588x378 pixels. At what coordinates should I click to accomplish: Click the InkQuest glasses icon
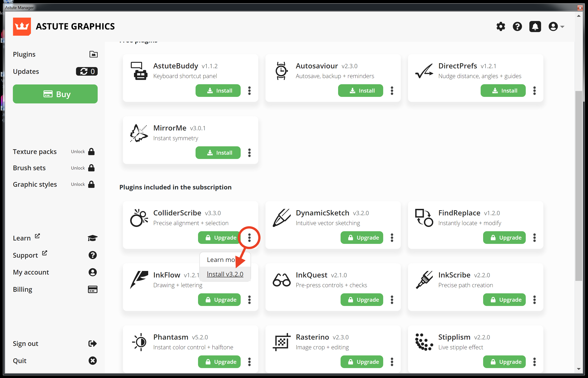tap(281, 280)
